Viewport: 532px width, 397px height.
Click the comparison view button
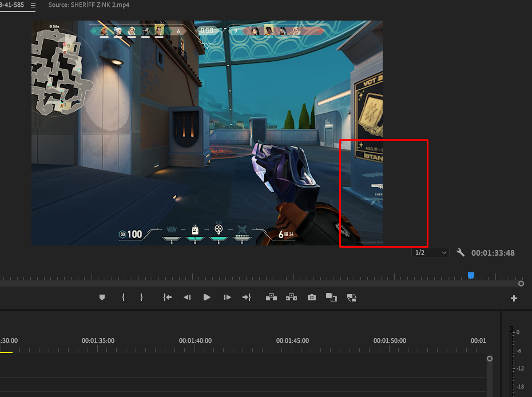pyautogui.click(x=331, y=297)
